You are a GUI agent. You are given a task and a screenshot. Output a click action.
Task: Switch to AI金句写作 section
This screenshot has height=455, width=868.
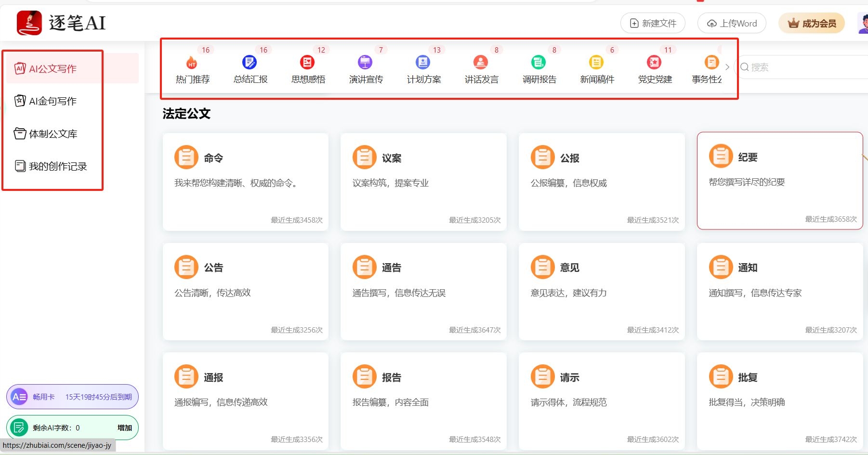pyautogui.click(x=53, y=101)
